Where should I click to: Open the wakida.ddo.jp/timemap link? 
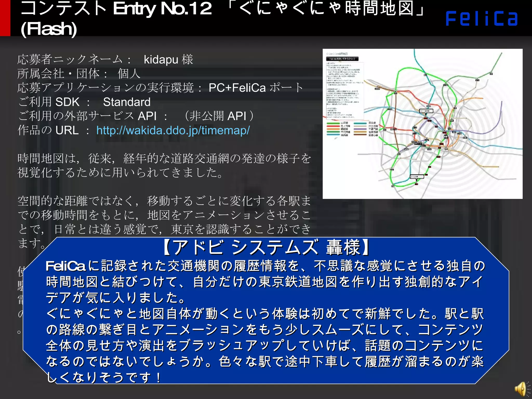[x=173, y=130]
